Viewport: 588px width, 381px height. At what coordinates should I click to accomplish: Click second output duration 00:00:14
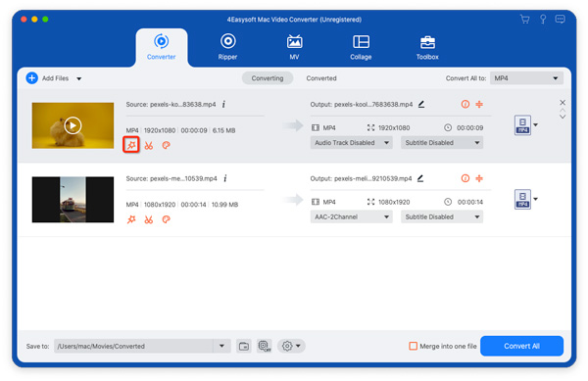tap(469, 202)
